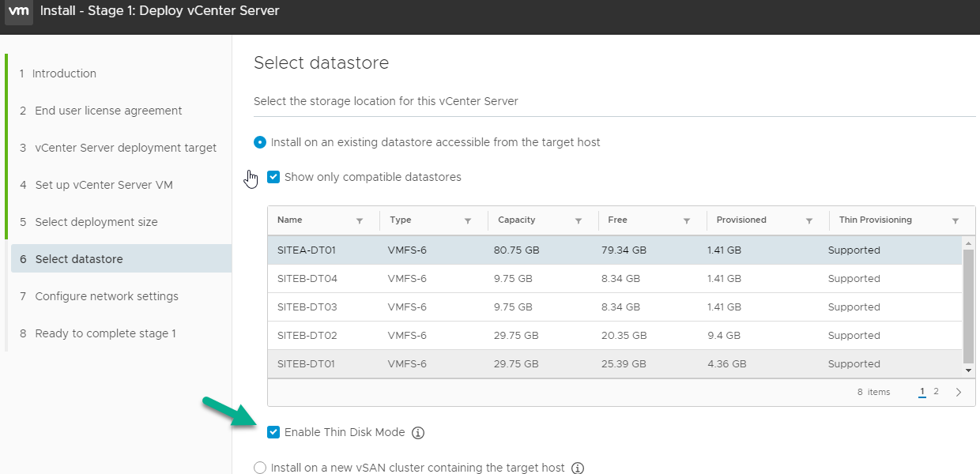Uncheck Show only compatible datastores
The width and height of the screenshot is (980, 474).
(x=273, y=177)
